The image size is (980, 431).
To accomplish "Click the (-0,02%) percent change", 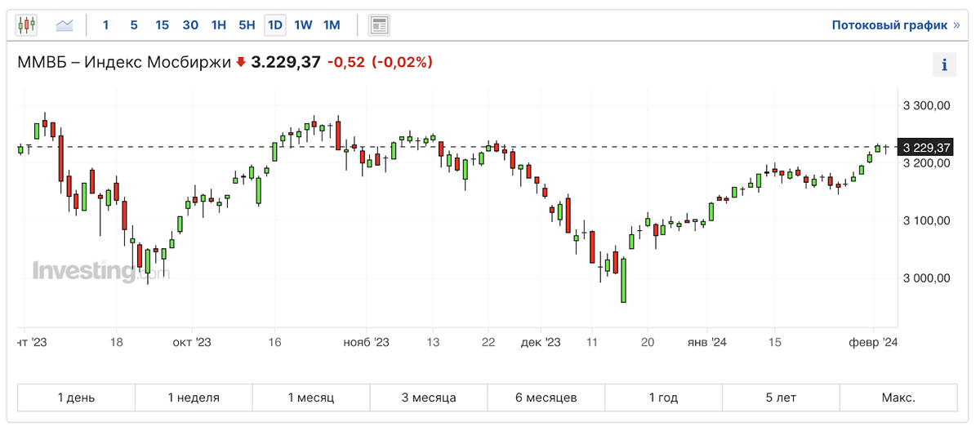I will [402, 62].
